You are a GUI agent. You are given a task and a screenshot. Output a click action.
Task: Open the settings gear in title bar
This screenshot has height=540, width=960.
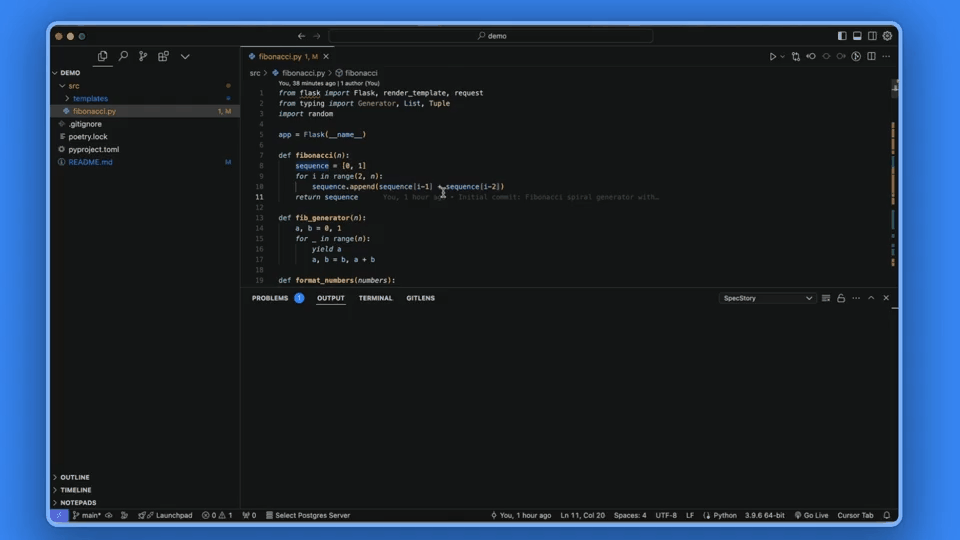[887, 36]
